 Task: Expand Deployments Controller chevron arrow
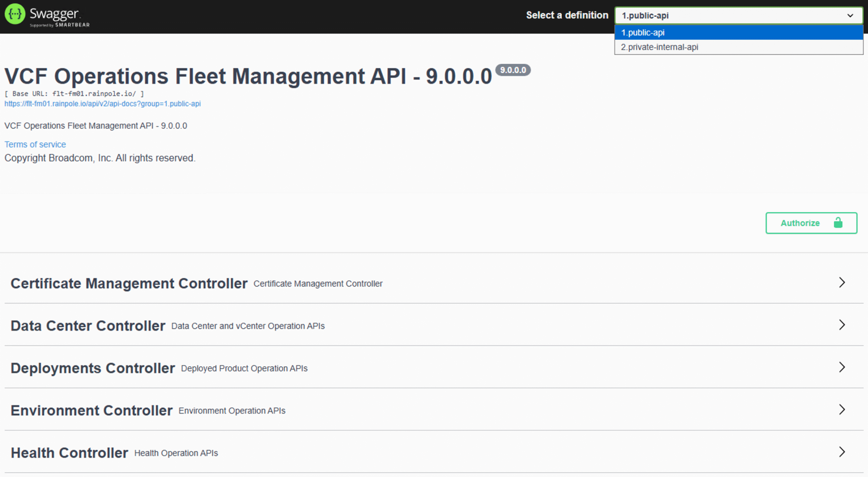[842, 367]
